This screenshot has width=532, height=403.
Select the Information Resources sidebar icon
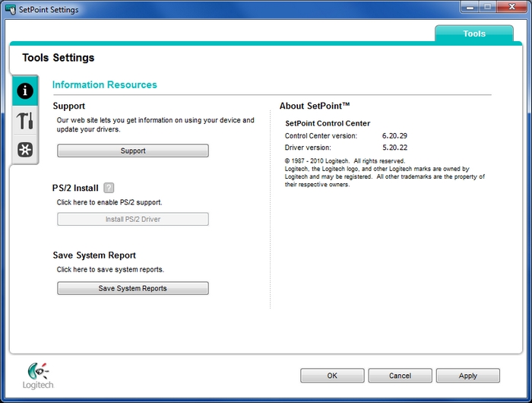click(x=25, y=90)
